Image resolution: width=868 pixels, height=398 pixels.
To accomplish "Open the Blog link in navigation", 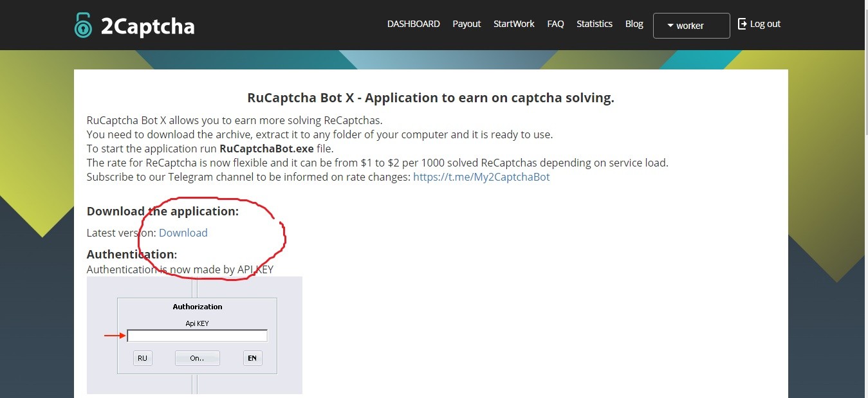I will click(634, 24).
